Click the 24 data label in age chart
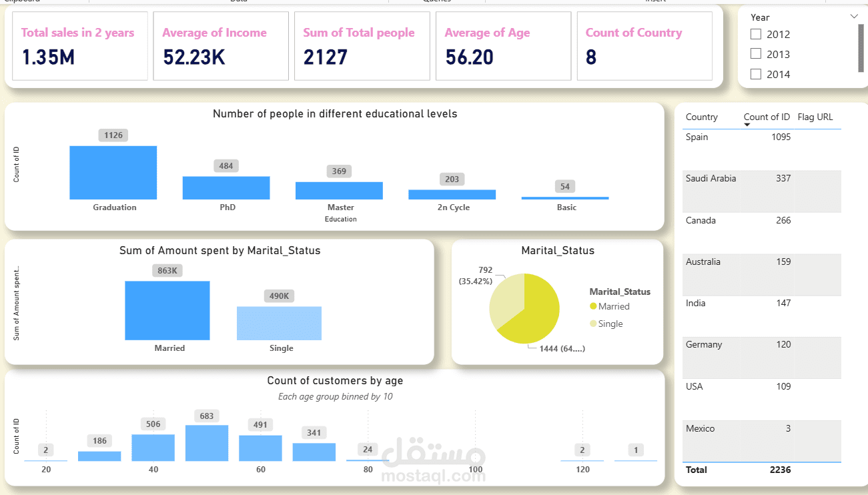 368,449
